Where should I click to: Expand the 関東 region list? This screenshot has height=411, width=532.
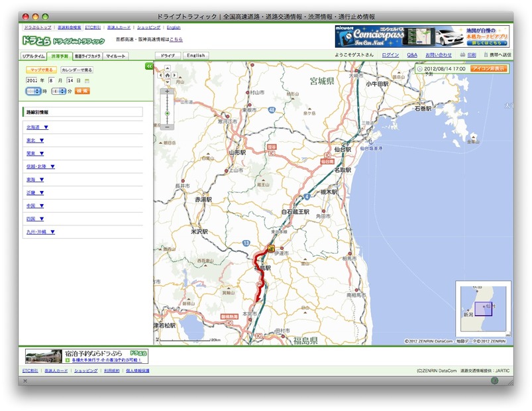[x=35, y=153]
